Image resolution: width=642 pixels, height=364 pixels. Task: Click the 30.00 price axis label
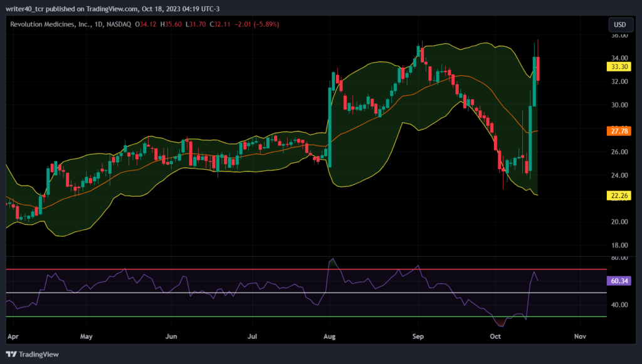619,105
